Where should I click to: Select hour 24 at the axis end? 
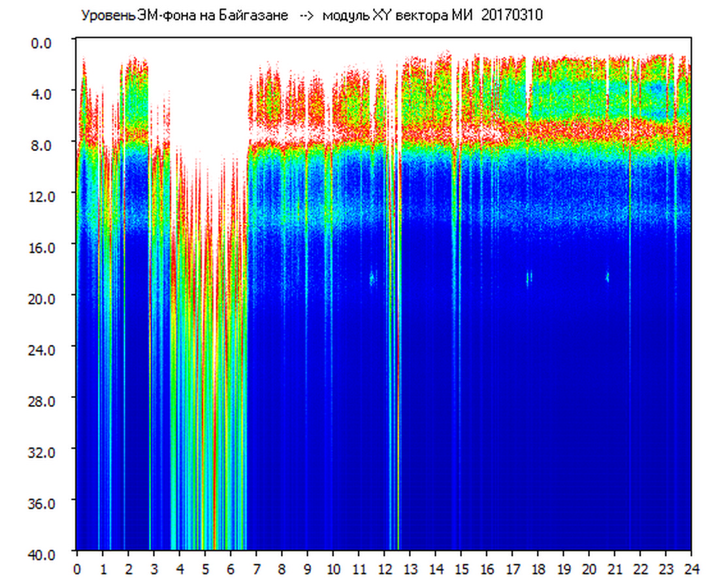pos(691,568)
